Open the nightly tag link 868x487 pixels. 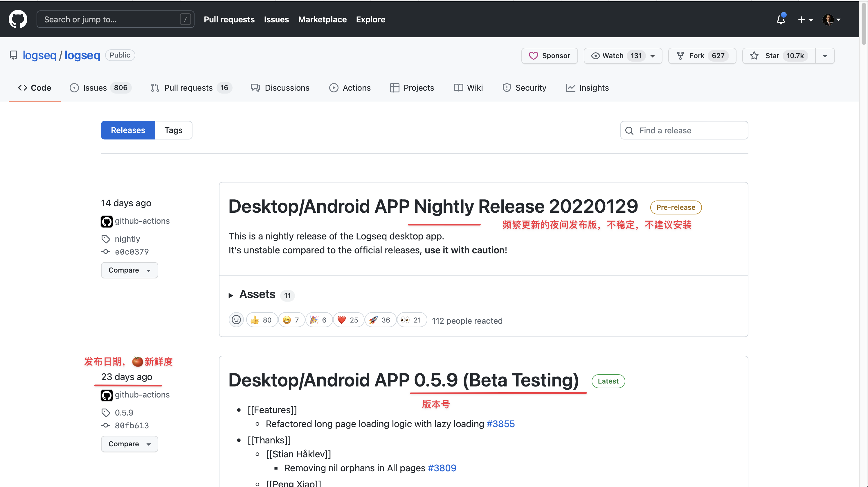click(127, 239)
